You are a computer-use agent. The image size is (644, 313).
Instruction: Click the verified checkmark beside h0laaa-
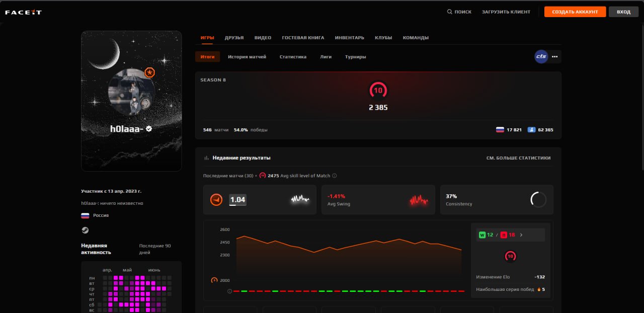coord(149,129)
